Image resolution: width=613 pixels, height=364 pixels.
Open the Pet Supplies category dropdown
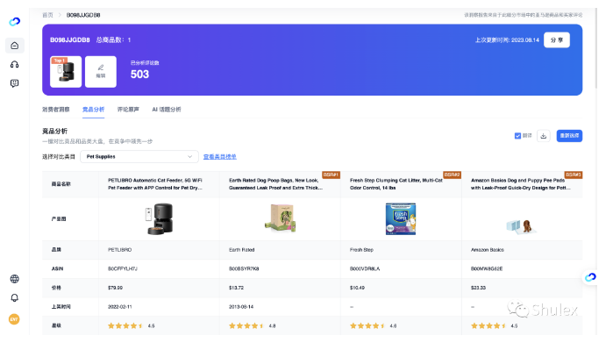point(139,156)
